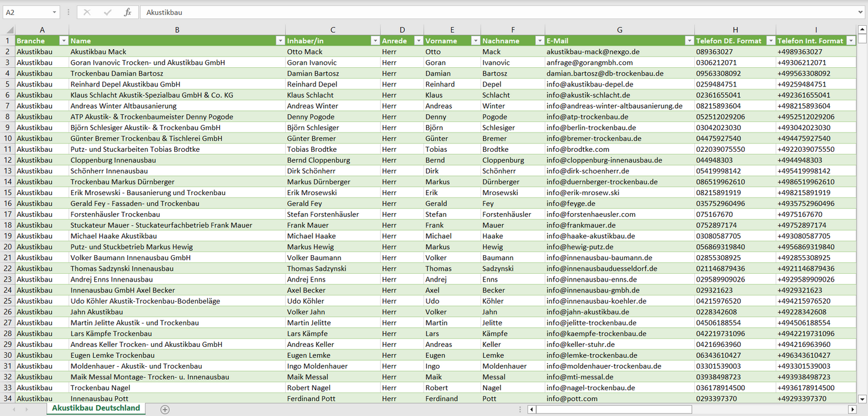868x416 pixels.
Task: Open the Branche column filter dropdown
Action: tap(64, 41)
